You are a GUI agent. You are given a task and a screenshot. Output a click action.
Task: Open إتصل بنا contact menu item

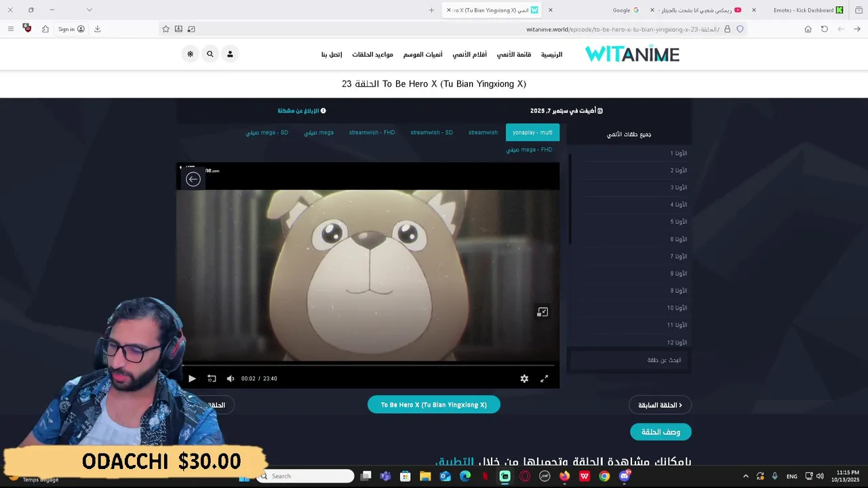[332, 54]
